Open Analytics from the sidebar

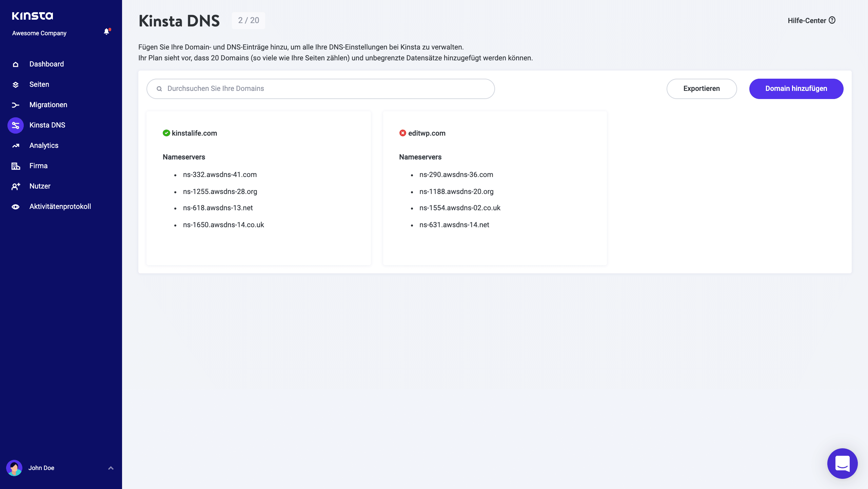click(x=44, y=145)
